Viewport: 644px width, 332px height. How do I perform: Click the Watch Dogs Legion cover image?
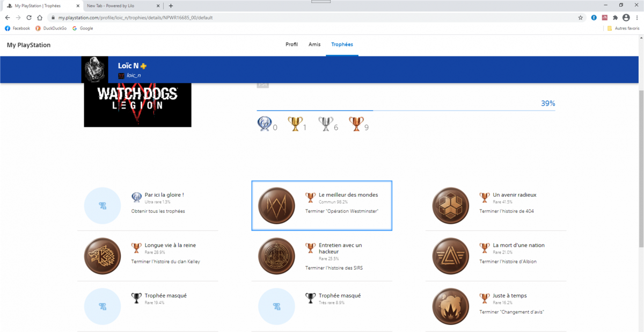coord(137,105)
